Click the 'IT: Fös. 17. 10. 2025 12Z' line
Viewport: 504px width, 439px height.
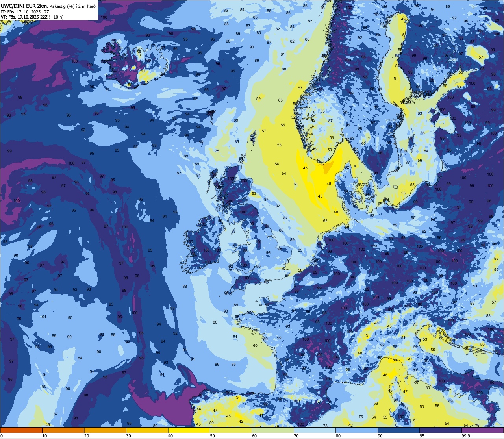tap(25, 12)
